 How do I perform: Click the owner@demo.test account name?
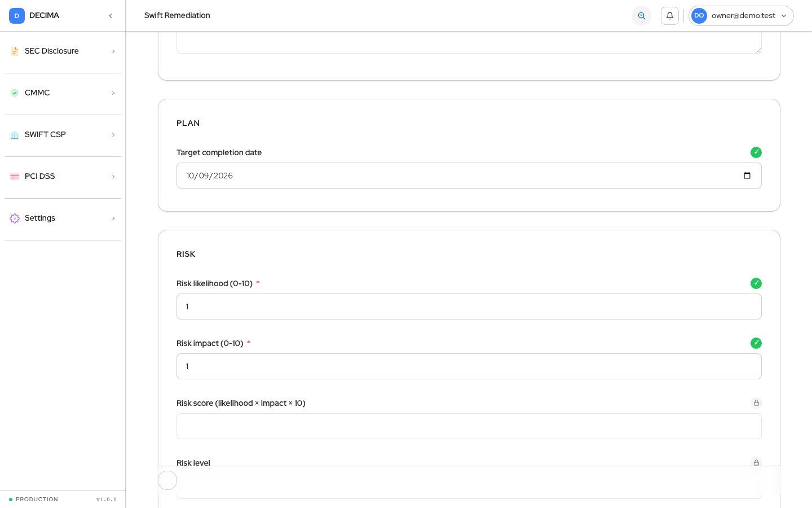(743, 16)
